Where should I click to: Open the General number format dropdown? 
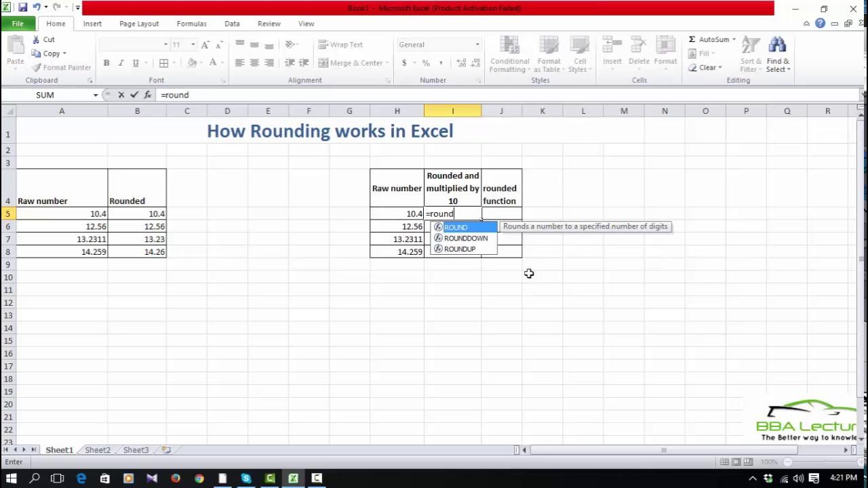[x=477, y=45]
